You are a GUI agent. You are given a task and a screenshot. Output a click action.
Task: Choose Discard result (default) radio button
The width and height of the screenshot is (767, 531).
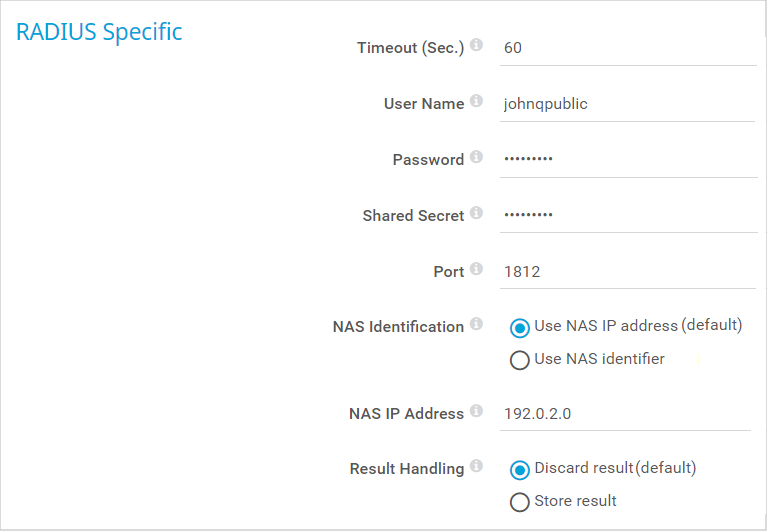point(519,470)
